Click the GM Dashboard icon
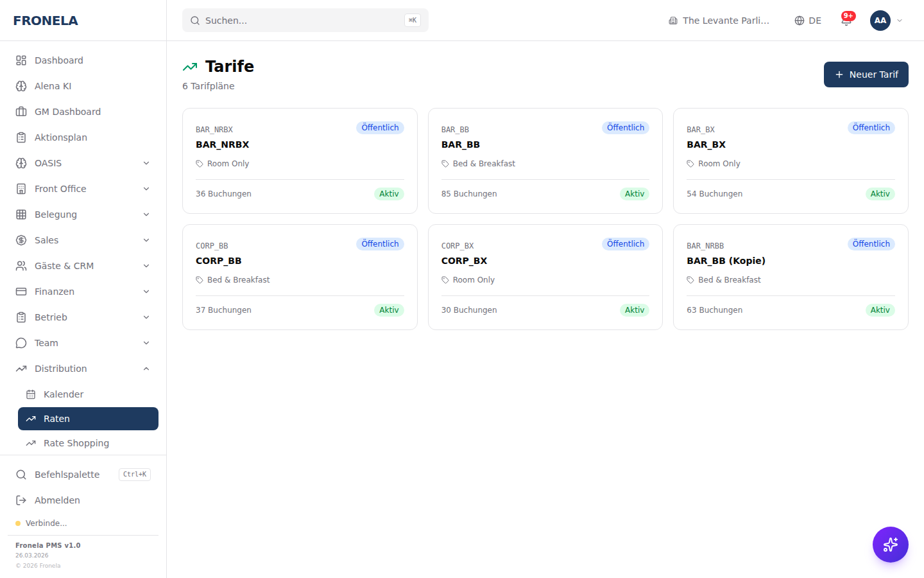The image size is (924, 578). (21, 112)
